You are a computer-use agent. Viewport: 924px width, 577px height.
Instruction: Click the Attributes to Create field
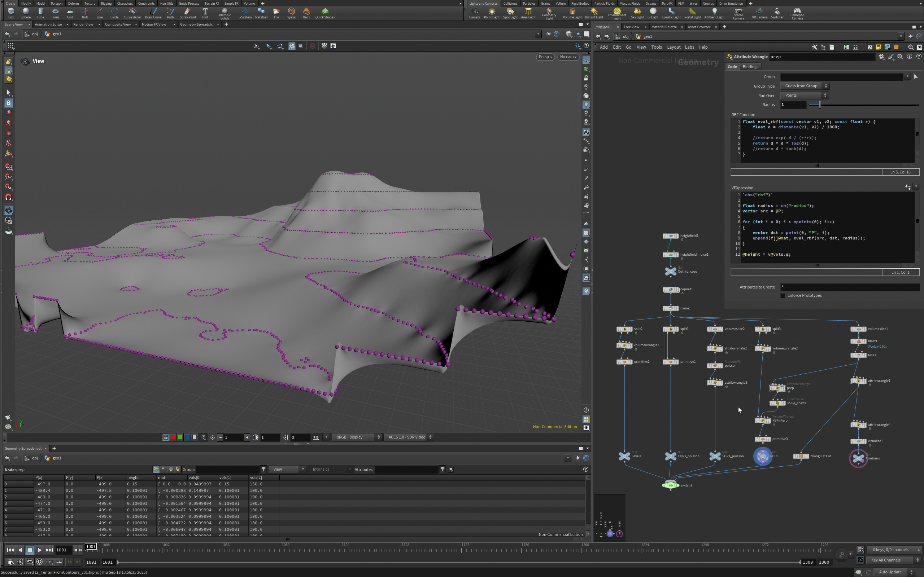coord(849,287)
